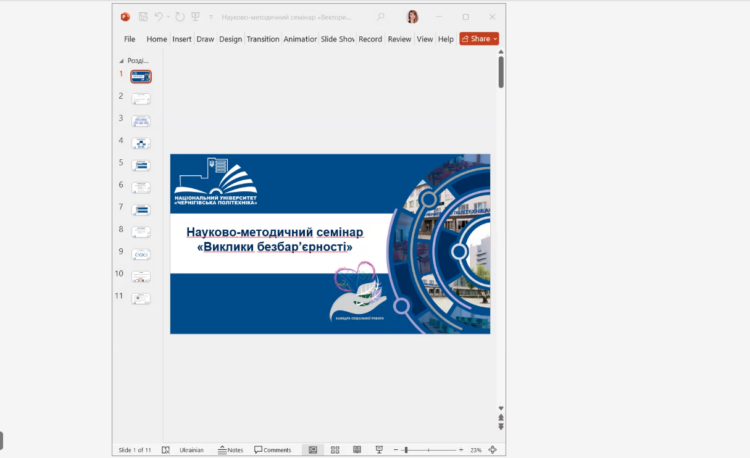Image resolution: width=750 pixels, height=458 pixels.
Task: Switch to the Draw ribbon tab
Action: (x=205, y=39)
